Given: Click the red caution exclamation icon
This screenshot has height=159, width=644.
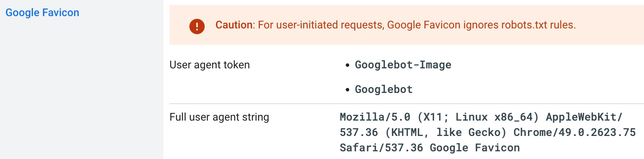Looking at the screenshot, I should [197, 26].
